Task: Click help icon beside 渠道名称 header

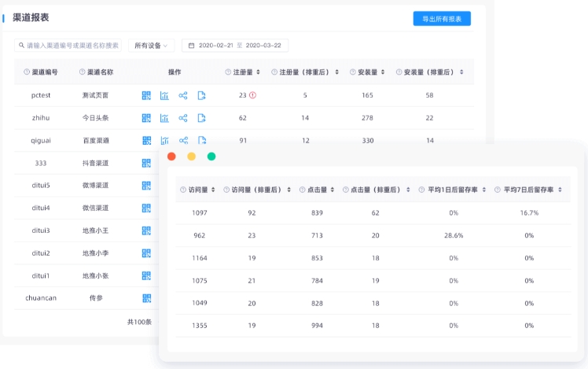Action: click(x=82, y=72)
